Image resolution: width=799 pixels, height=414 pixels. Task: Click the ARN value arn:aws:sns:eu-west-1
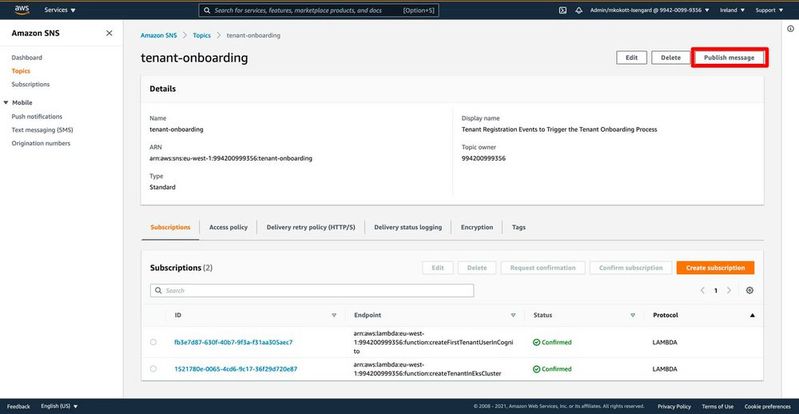231,159
